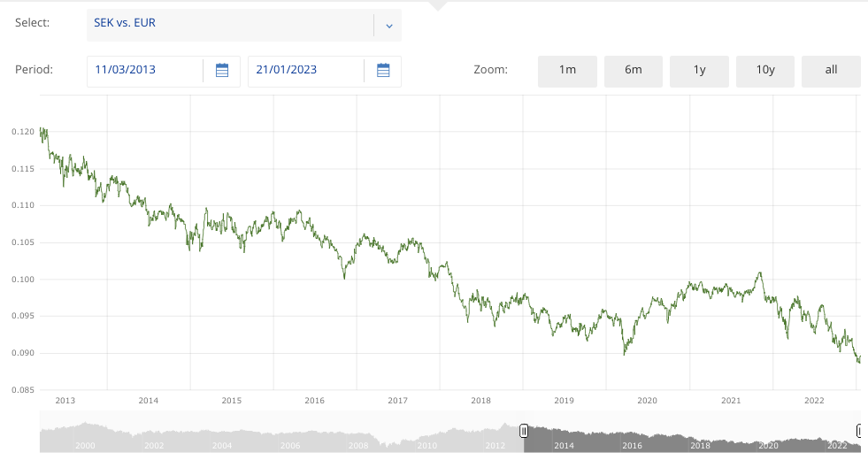Open the SEK vs. EUR selector

[230, 26]
